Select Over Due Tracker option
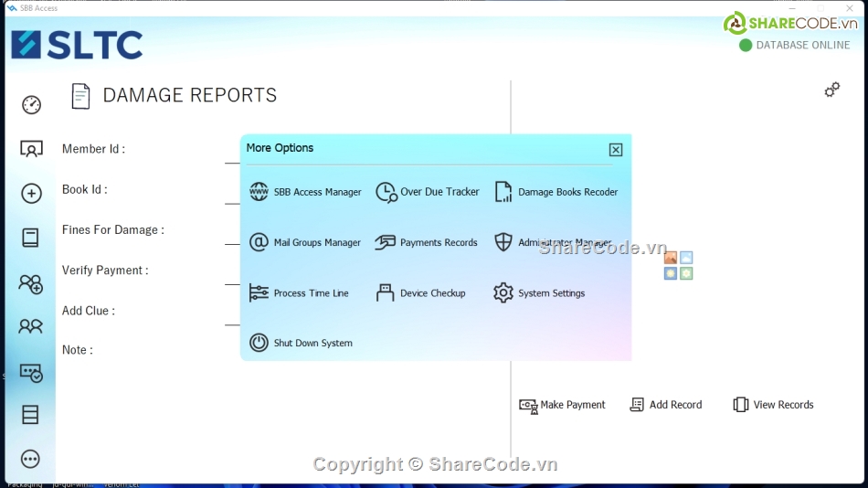The height and width of the screenshot is (488, 868). tap(429, 192)
